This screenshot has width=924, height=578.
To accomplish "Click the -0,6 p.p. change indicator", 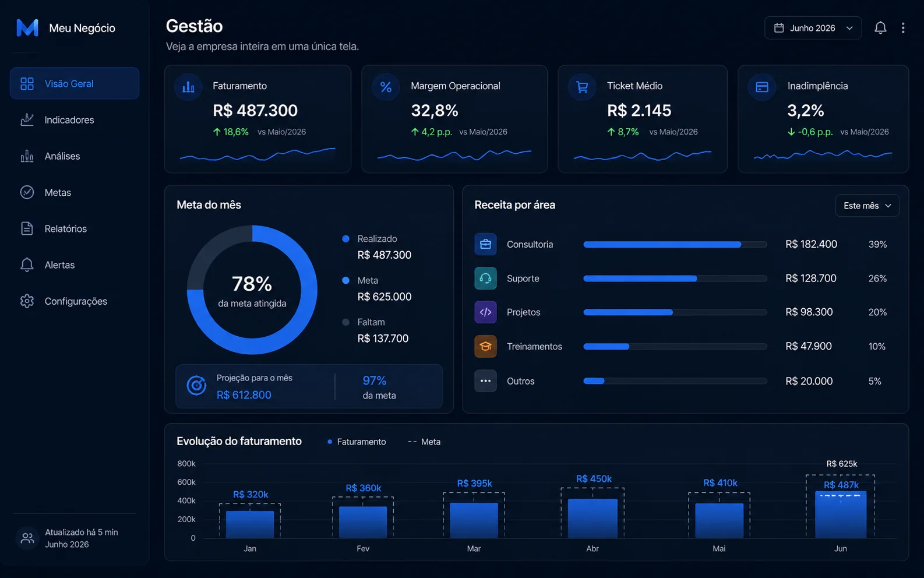I will tap(810, 132).
